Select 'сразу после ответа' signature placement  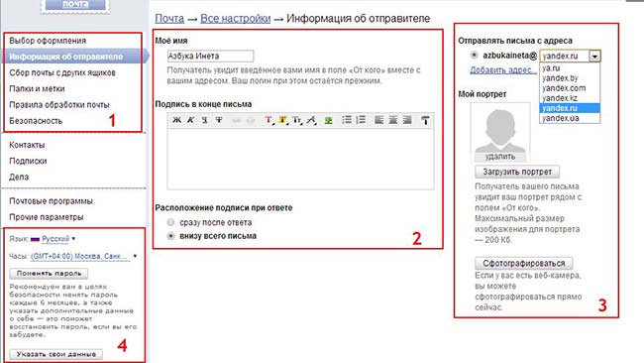pos(170,222)
